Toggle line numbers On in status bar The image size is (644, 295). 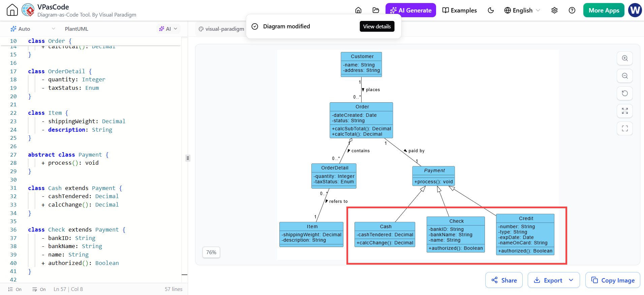pos(15,289)
